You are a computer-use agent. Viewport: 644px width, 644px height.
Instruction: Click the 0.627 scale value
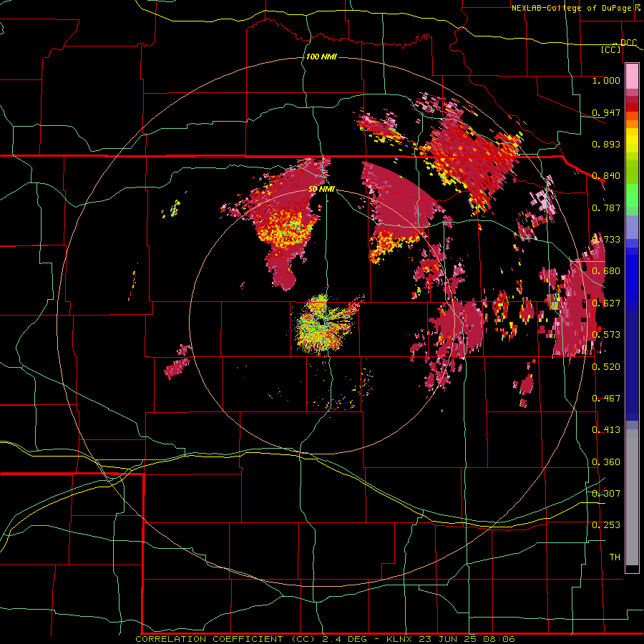coord(606,303)
